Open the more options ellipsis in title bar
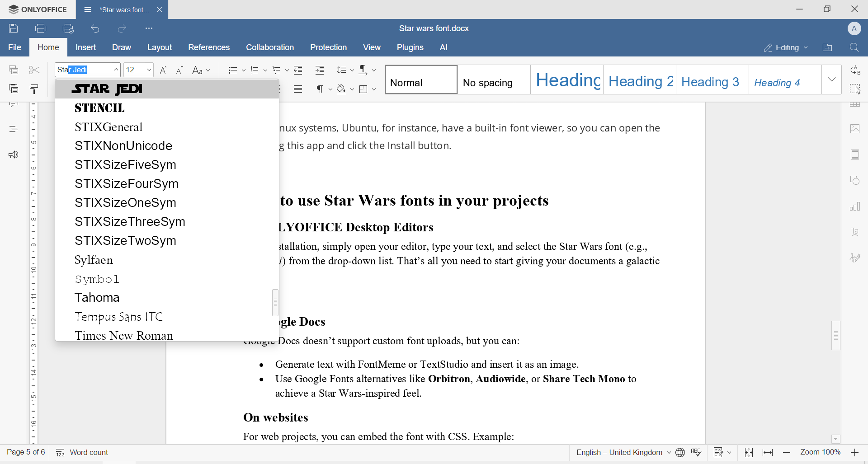The height and width of the screenshot is (464, 868). tap(149, 28)
